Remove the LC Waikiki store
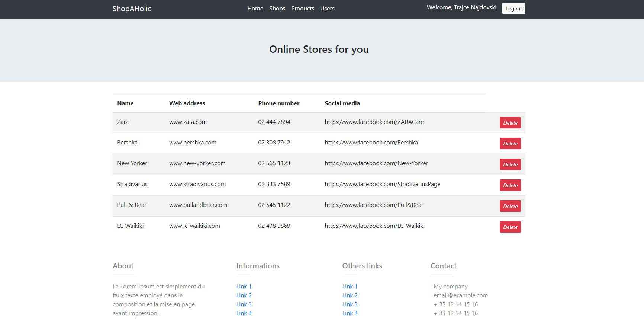Image resolution: width=644 pixels, height=323 pixels. (x=510, y=227)
